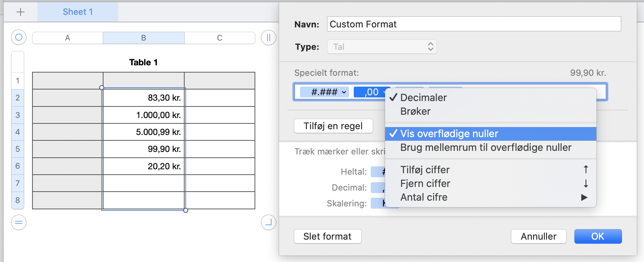This screenshot has width=644, height=262.
Task: Click the table resize corner handle
Action: coord(268,222)
